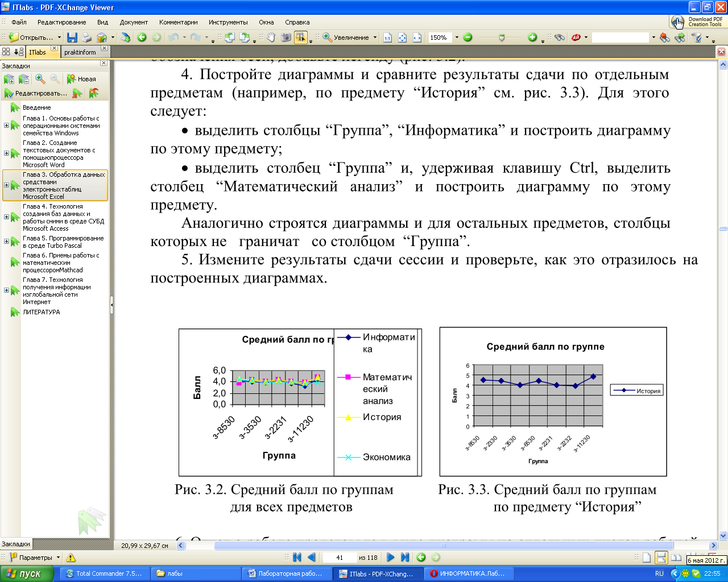Open the Редактирование menu
This screenshot has height=582, width=728.
pos(62,22)
